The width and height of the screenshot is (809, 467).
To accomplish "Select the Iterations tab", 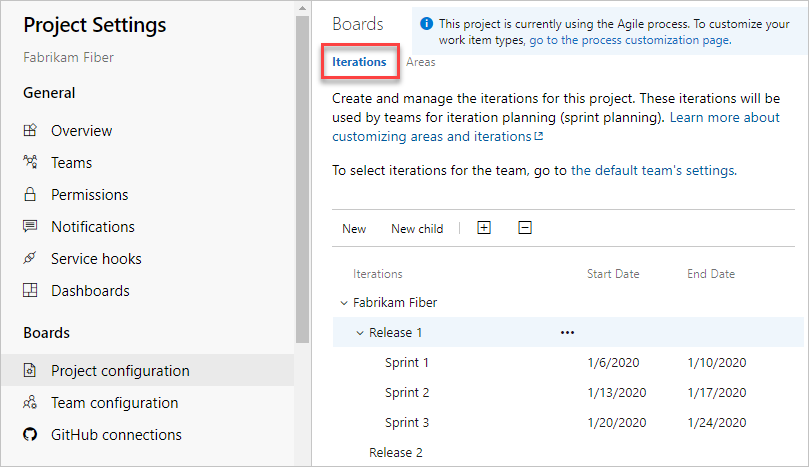I will 359,62.
